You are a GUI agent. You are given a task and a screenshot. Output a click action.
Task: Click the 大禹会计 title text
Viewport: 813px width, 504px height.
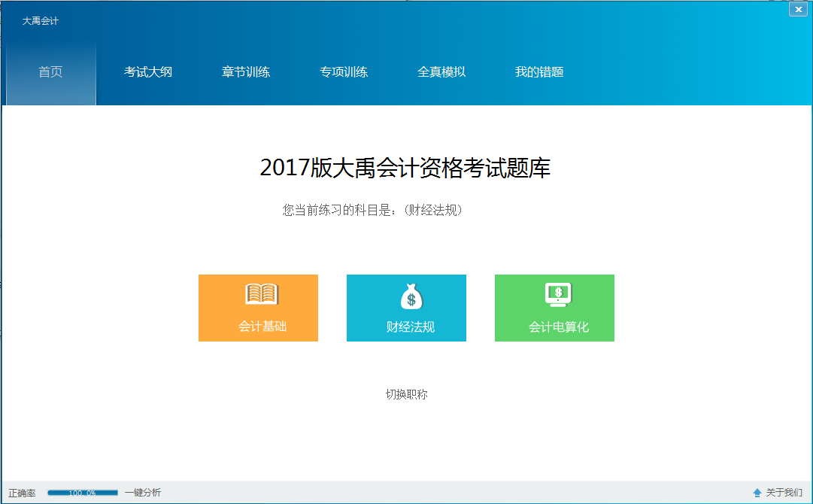41,21
